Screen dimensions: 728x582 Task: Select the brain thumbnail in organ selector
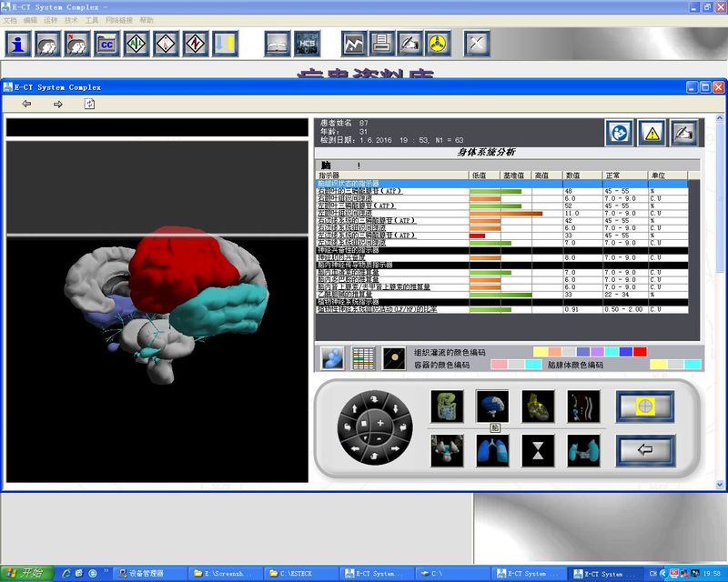pos(491,407)
